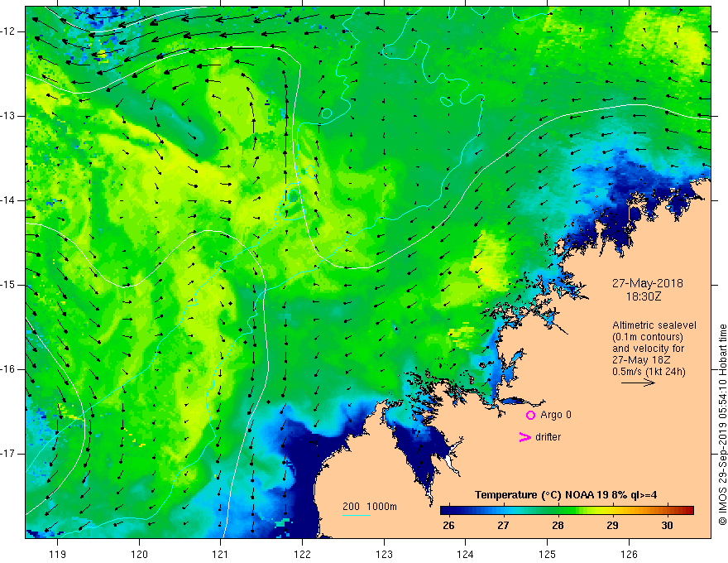Click the dark red end of temperature scale
The width and height of the screenshot is (728, 563).
[688, 511]
